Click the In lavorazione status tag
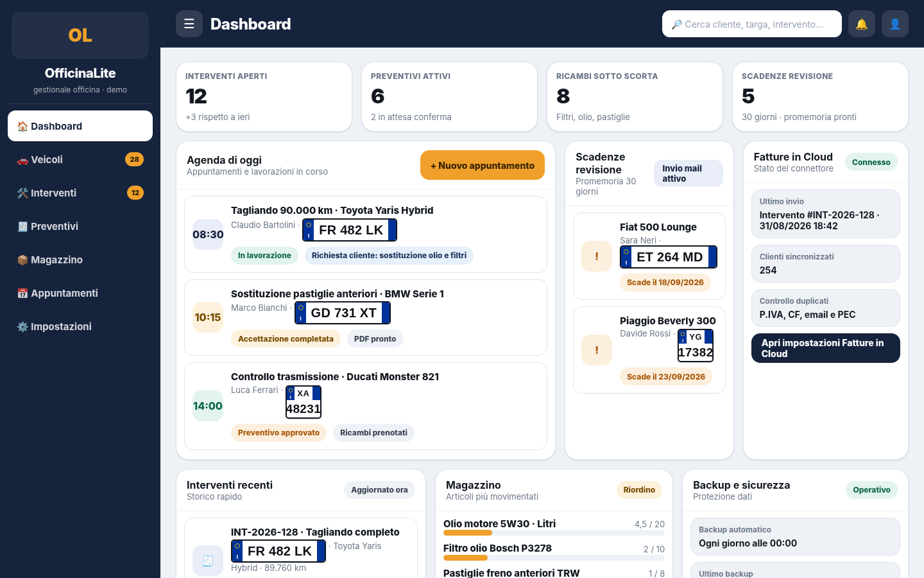Screen dimensions: 924x578 (x=264, y=256)
